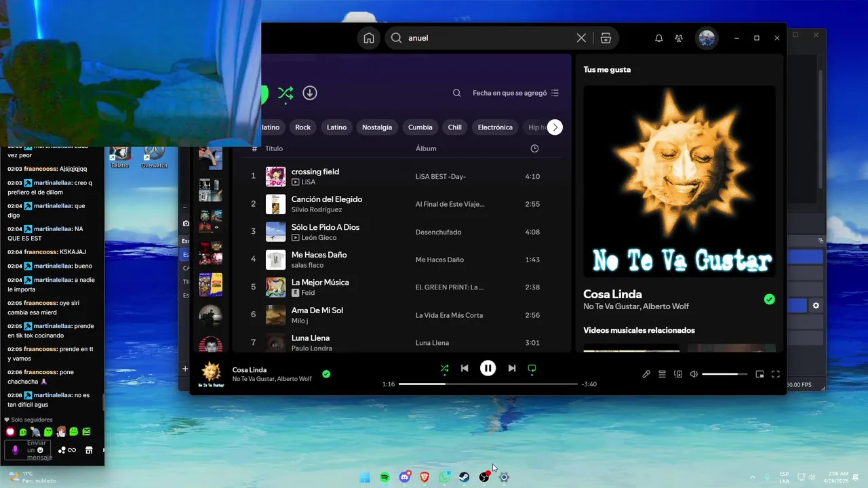Clear the 'anuel' search text
The width and height of the screenshot is (868, 488).
(581, 38)
